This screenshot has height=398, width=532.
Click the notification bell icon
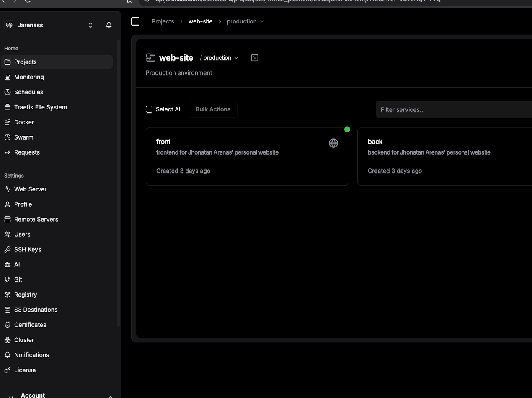pyautogui.click(x=109, y=25)
